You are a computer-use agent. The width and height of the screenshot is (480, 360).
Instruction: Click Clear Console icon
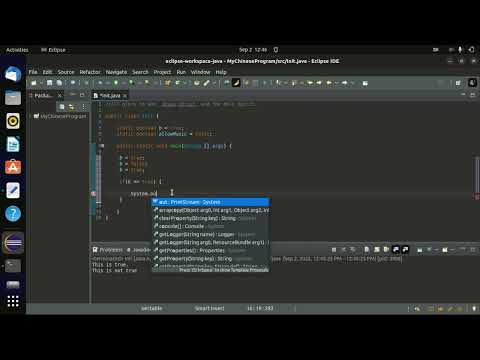tap(367, 250)
